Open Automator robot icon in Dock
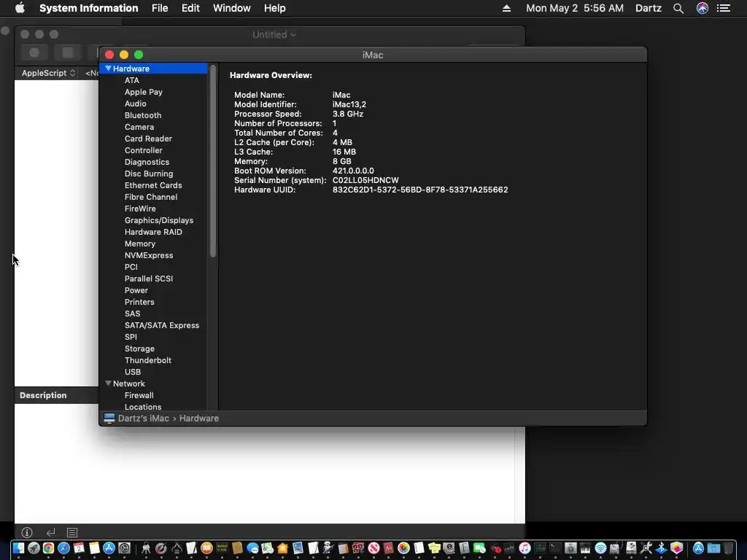This screenshot has height=560, width=747. pyautogui.click(x=328, y=548)
